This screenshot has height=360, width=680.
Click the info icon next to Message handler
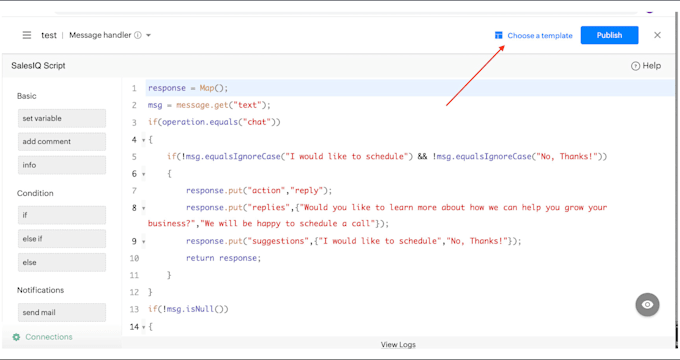click(x=137, y=35)
